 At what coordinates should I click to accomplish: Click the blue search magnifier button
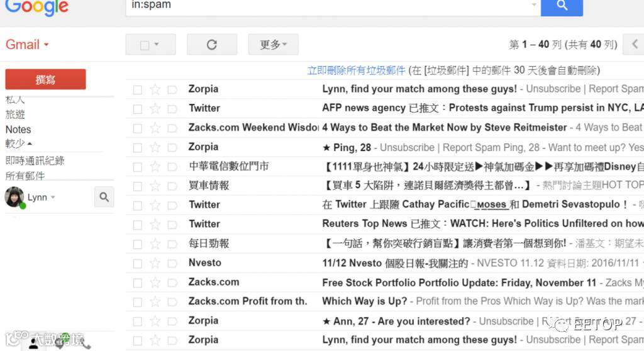tap(562, 7)
